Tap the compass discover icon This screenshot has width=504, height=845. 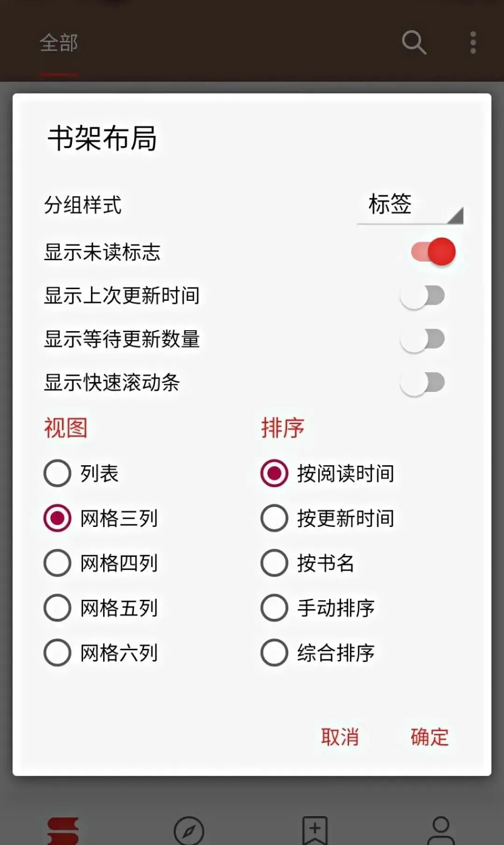pyautogui.click(x=189, y=831)
